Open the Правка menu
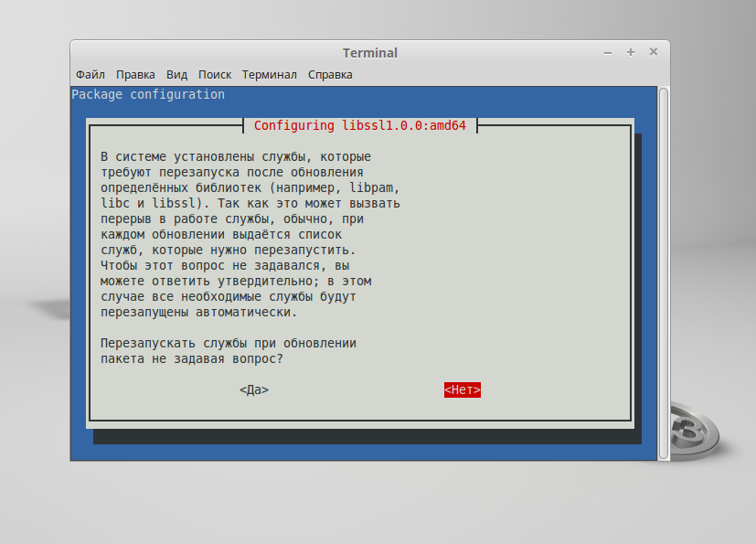 tap(136, 75)
